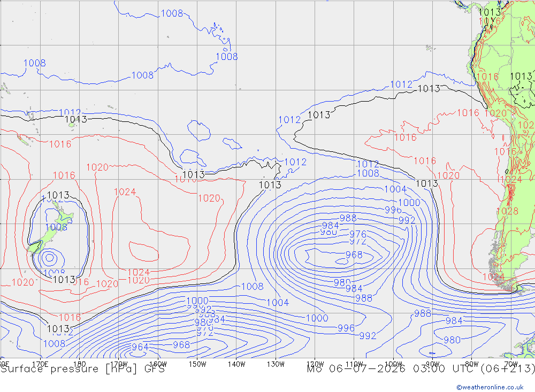
Task: Click the 968 label inside the central low
Action: (354, 255)
